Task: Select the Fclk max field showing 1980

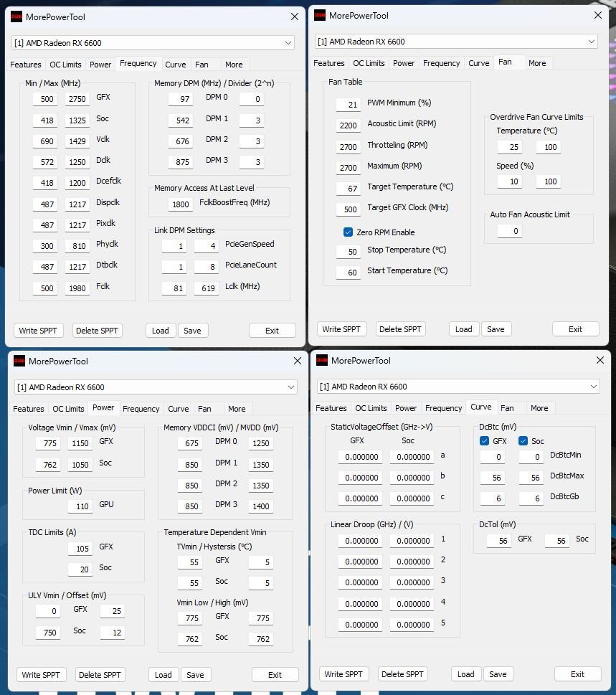Action: pyautogui.click(x=77, y=288)
